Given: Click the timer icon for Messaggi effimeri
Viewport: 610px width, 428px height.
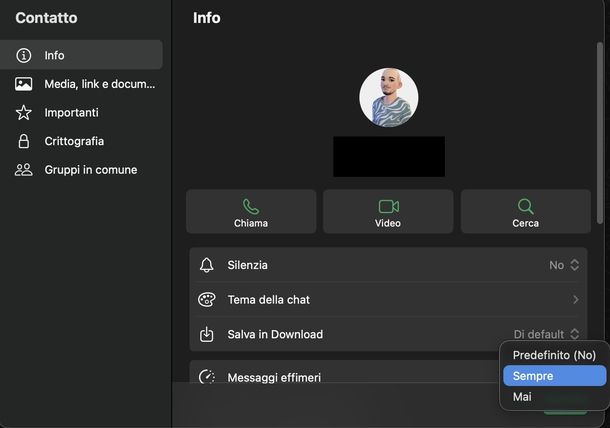Looking at the screenshot, I should click(x=207, y=377).
